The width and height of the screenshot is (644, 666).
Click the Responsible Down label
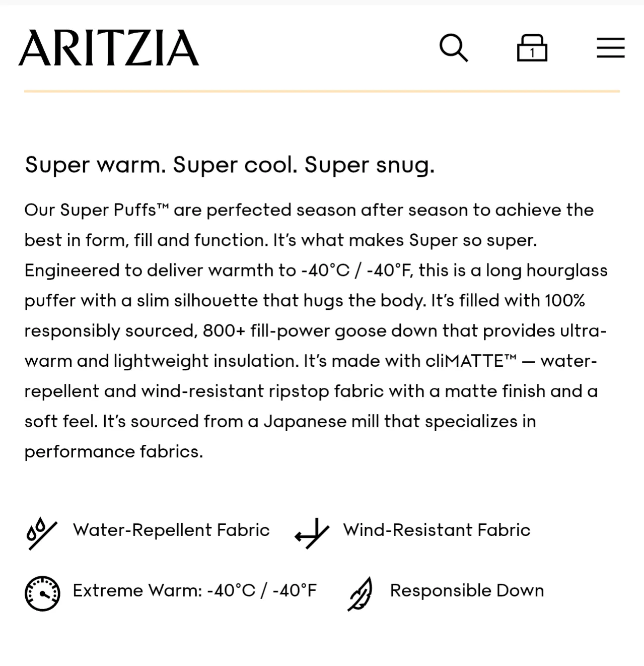click(x=467, y=590)
